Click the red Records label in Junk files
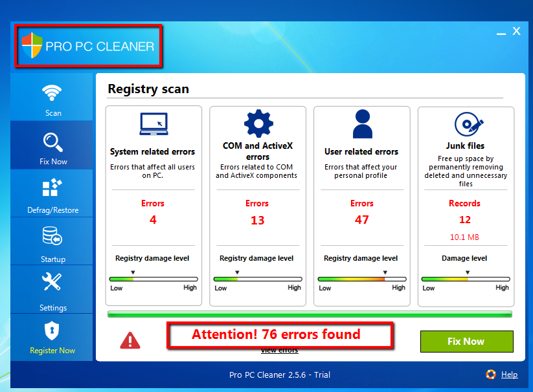 [x=464, y=203]
